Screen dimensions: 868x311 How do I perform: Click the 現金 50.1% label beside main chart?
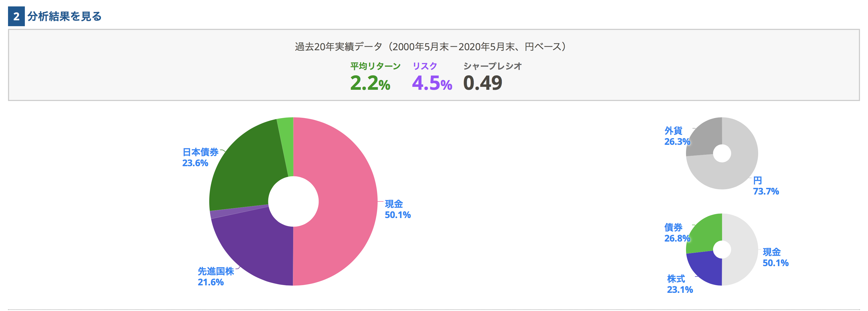[x=398, y=209]
